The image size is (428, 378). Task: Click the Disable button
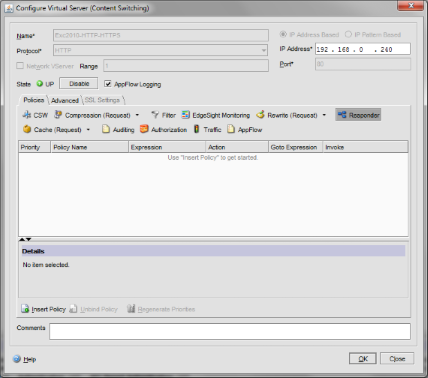[79, 83]
